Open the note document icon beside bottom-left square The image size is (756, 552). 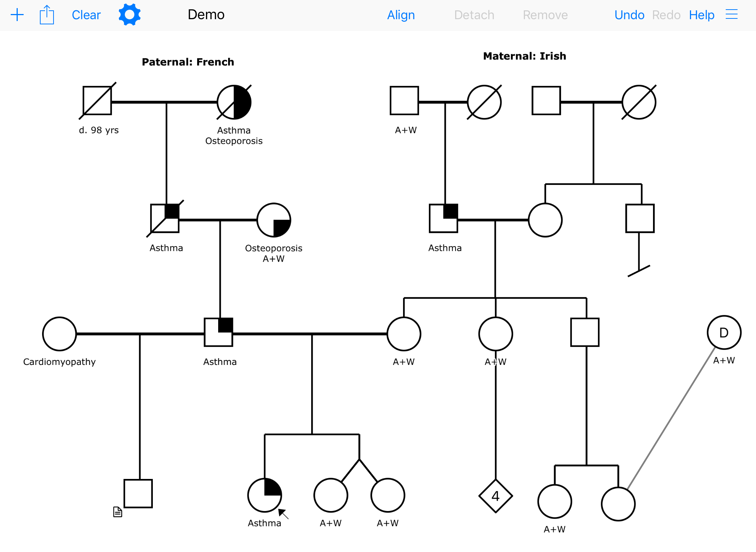click(117, 512)
